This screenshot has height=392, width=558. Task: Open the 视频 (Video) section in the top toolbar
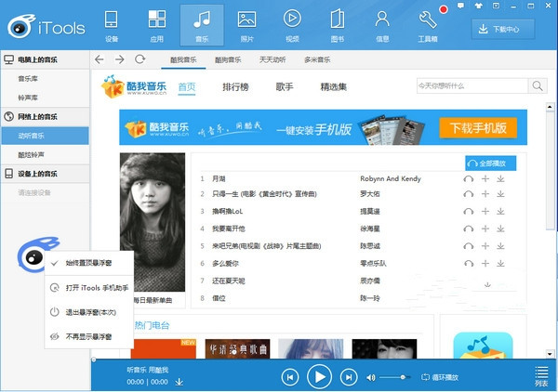(x=292, y=25)
